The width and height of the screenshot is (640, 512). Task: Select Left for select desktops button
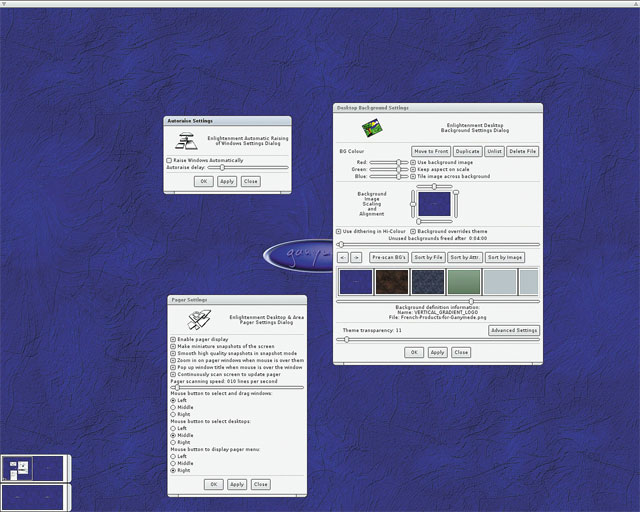tap(173, 428)
